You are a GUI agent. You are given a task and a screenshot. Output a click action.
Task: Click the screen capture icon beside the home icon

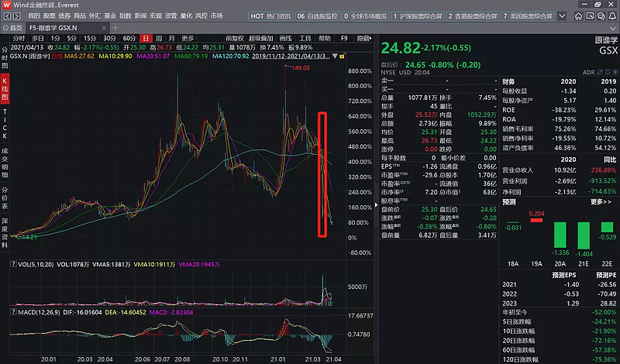pyautogui.click(x=590, y=16)
